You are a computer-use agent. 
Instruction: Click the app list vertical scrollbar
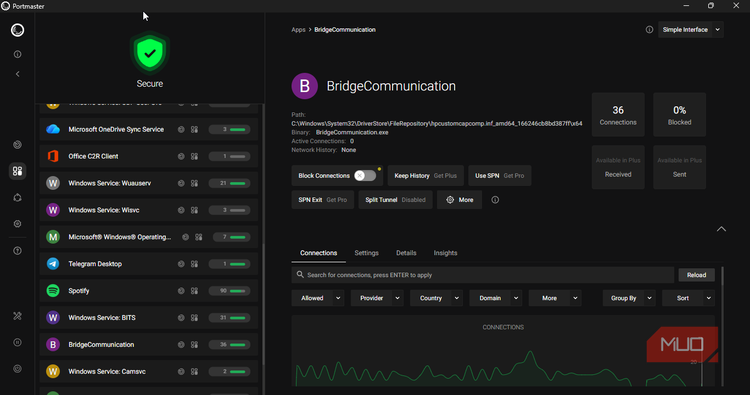263,306
